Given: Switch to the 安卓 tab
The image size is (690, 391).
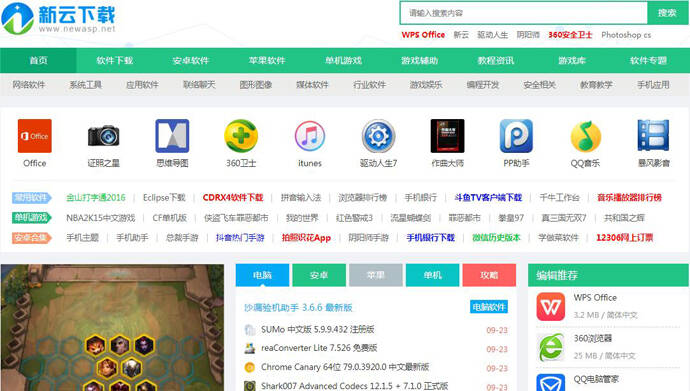Looking at the screenshot, I should coord(319,275).
